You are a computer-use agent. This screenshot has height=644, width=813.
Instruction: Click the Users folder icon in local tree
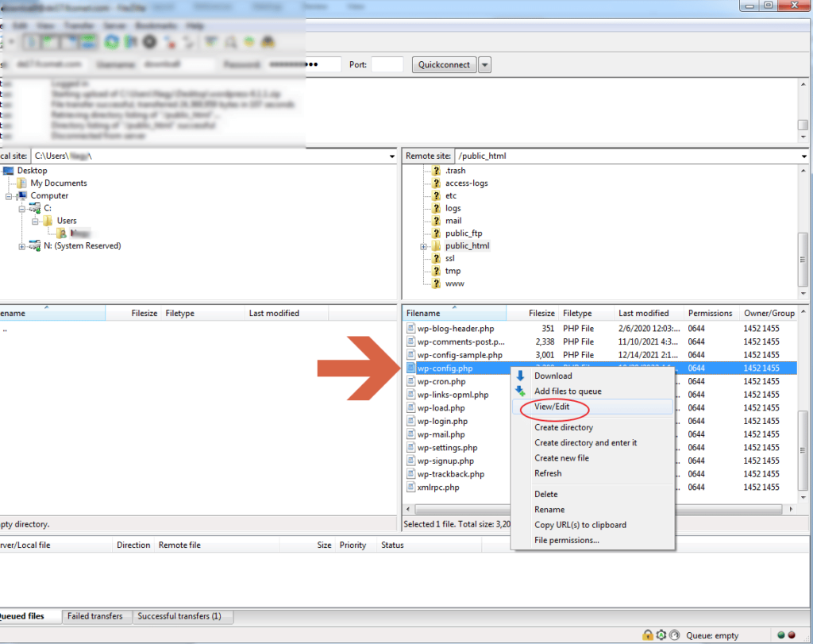[48, 221]
